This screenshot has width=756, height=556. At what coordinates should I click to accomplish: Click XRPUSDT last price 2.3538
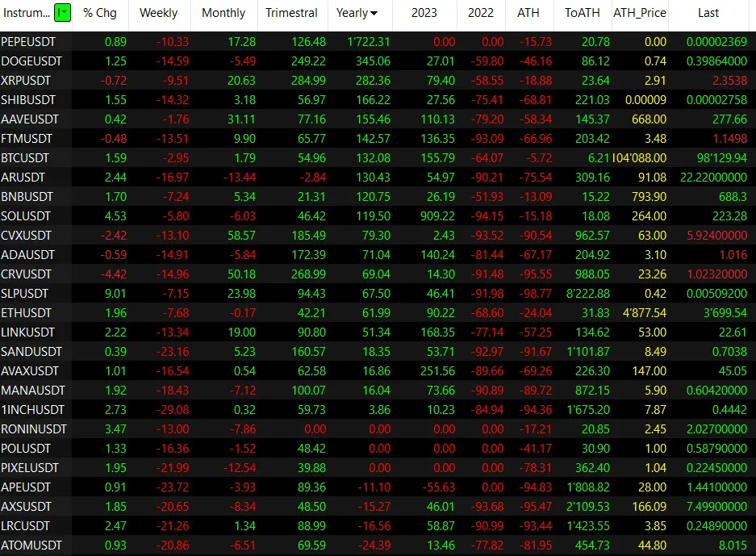pos(730,81)
